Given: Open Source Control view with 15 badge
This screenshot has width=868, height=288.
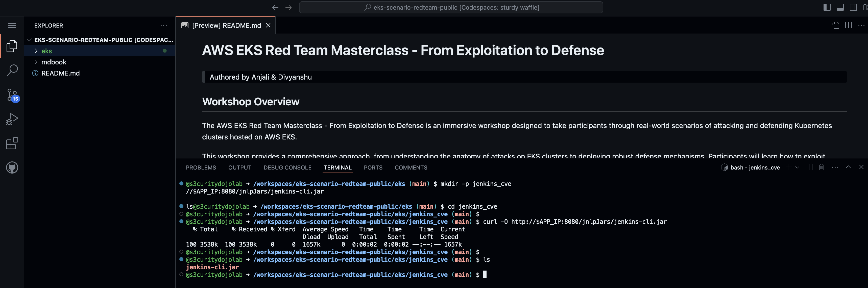Looking at the screenshot, I should point(12,95).
